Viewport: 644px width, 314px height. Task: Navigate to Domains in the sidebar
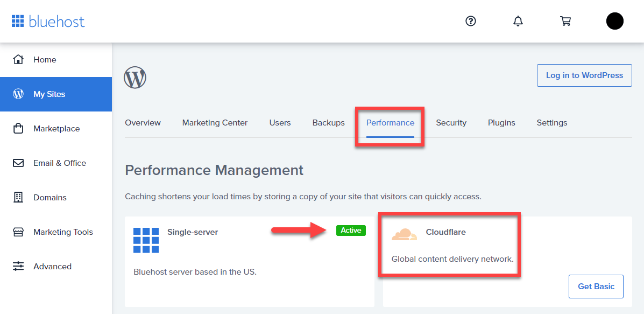click(x=56, y=197)
